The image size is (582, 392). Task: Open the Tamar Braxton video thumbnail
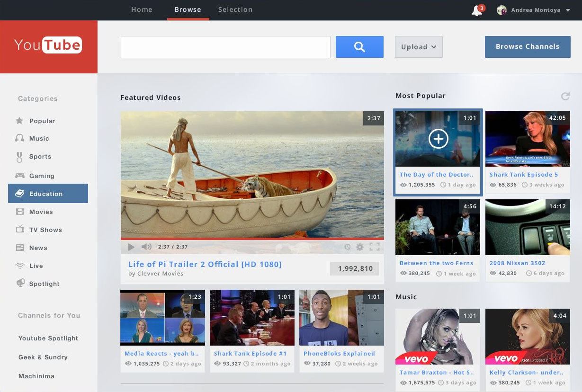438,337
